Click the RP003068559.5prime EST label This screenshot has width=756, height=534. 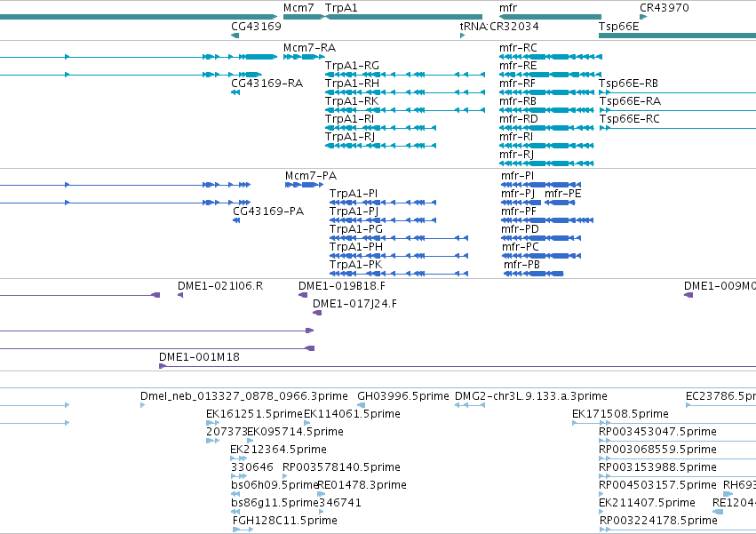657,450
